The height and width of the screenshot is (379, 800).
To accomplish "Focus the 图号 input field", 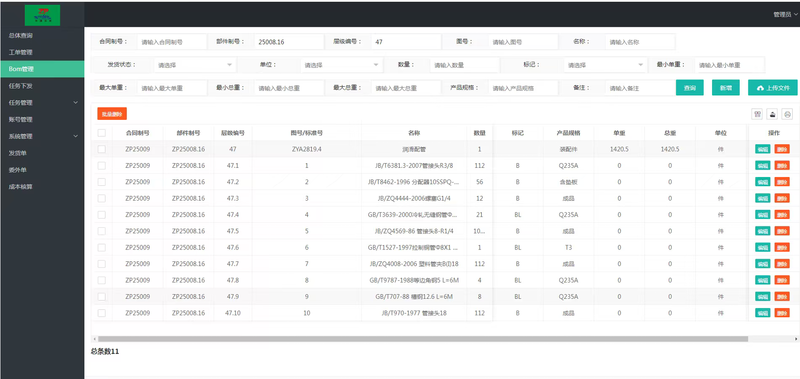I will 523,42.
